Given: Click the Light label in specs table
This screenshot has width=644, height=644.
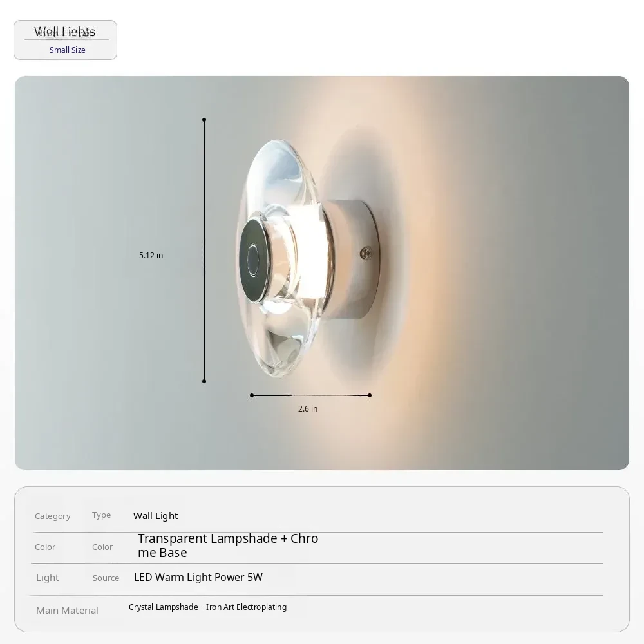Looking at the screenshot, I should coord(48,578).
